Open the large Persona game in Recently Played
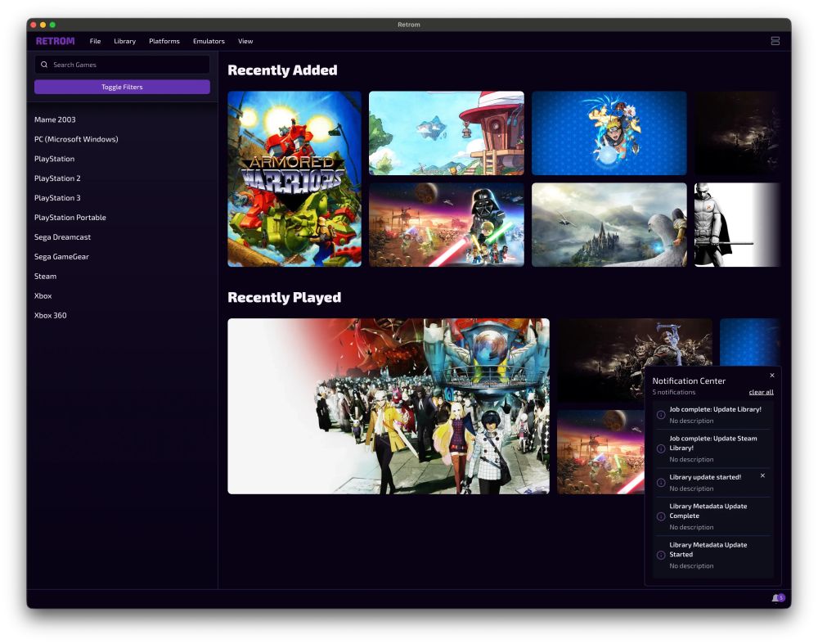818x644 pixels. [x=389, y=406]
